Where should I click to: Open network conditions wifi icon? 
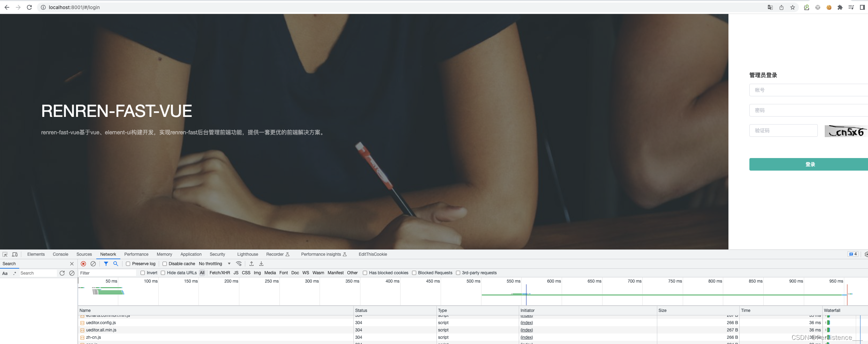tap(239, 264)
